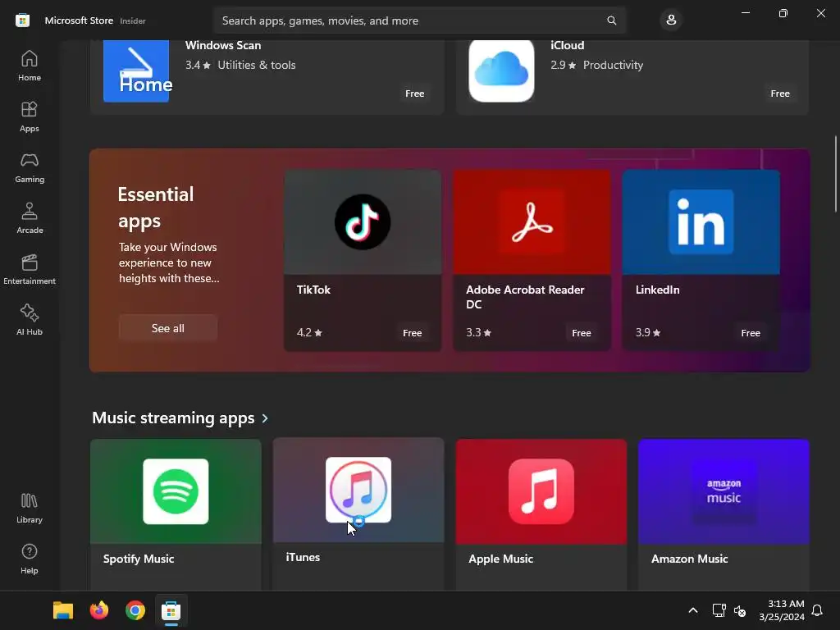
Task: Click the Adobe 3.3 star rating
Action: [478, 333]
